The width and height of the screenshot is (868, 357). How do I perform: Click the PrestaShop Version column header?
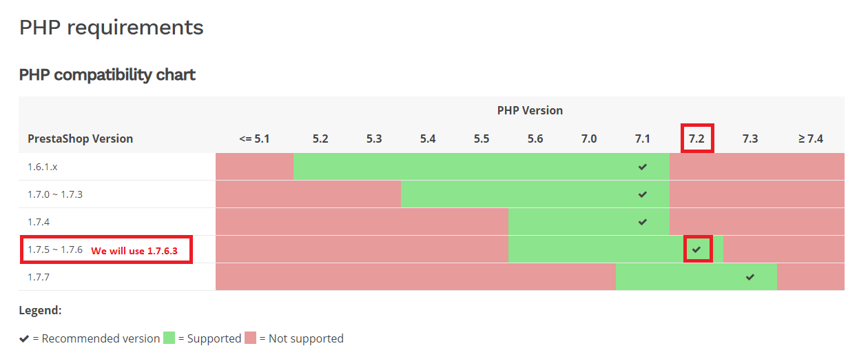81,139
